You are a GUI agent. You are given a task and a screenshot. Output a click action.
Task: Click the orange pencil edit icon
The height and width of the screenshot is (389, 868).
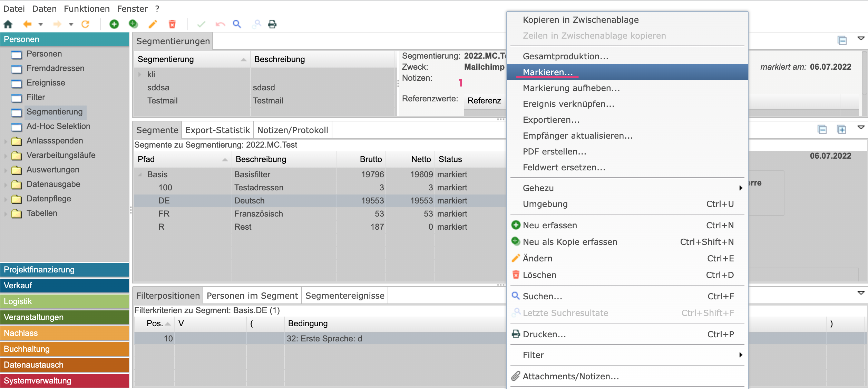pos(153,24)
